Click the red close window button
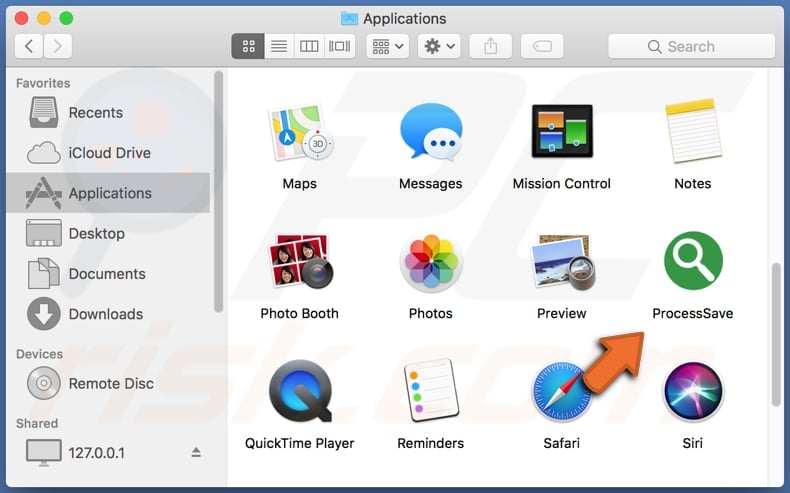Screen dimensions: 790x493 (22, 19)
